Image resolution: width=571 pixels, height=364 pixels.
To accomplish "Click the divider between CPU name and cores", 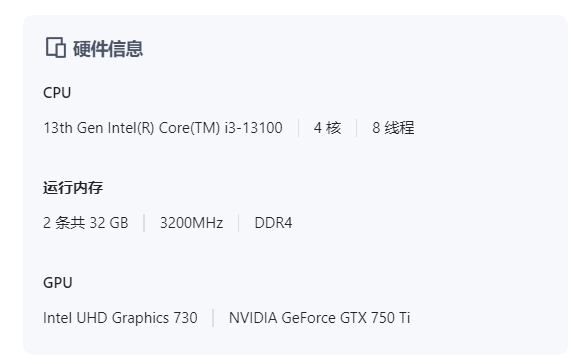I will click(x=299, y=128).
